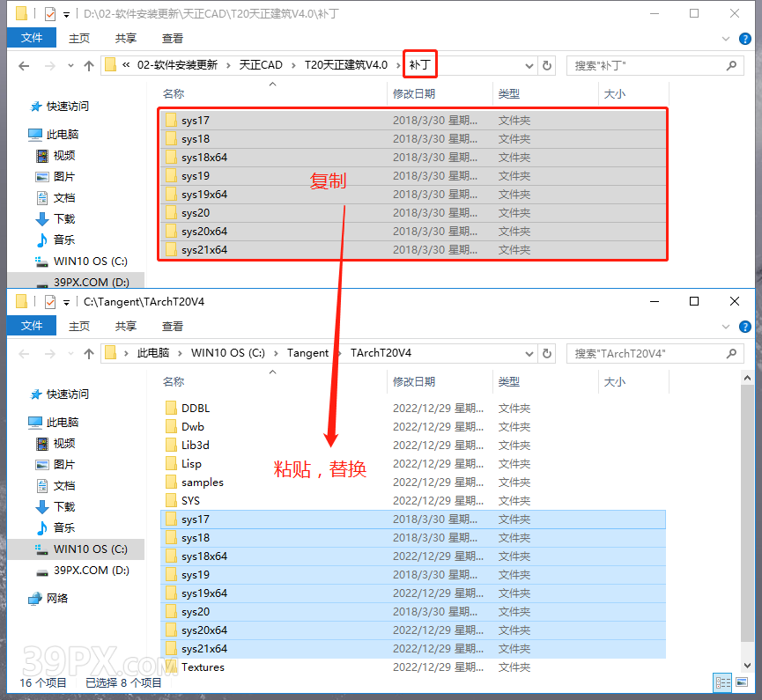Switch to details view in the TArchT20V4 status bar

coord(722,683)
